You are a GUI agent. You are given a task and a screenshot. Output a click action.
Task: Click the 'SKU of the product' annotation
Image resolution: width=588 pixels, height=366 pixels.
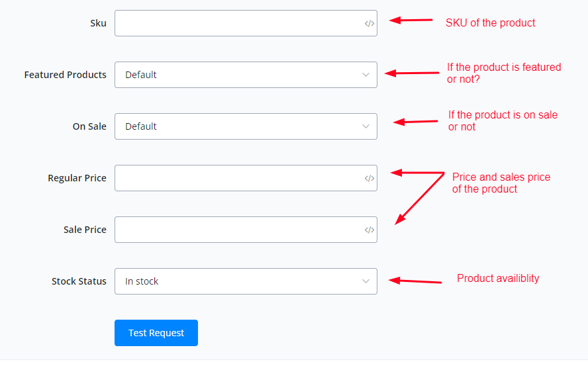click(x=490, y=23)
